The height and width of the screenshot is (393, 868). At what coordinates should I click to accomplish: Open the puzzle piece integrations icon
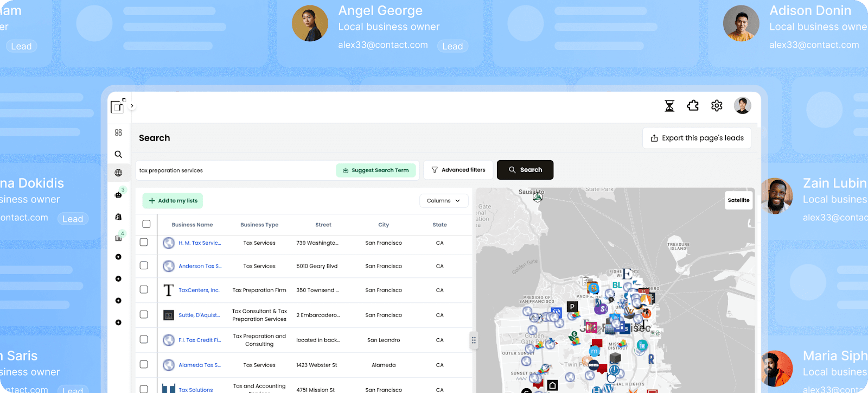pyautogui.click(x=693, y=106)
